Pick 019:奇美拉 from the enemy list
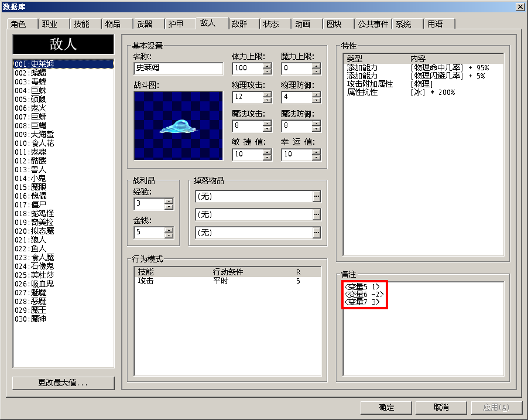 (63, 222)
